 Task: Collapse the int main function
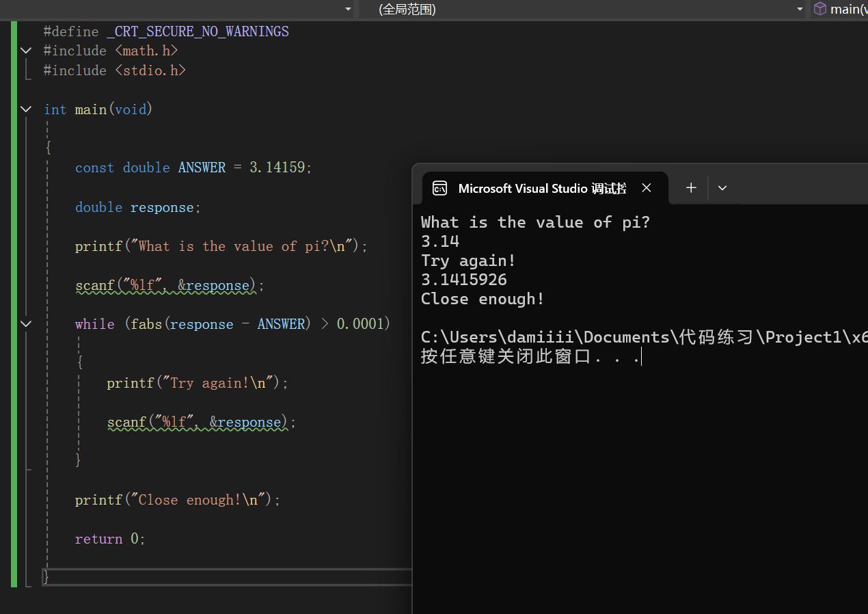pos(26,109)
